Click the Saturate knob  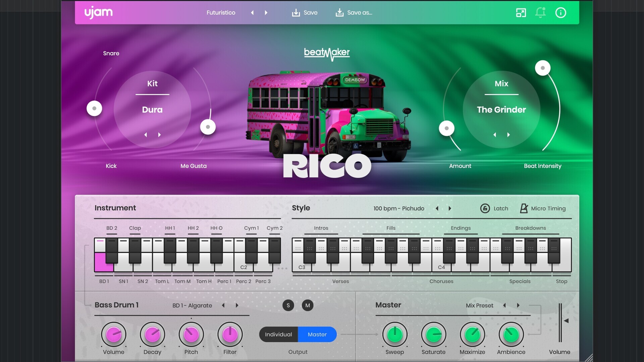click(x=434, y=335)
